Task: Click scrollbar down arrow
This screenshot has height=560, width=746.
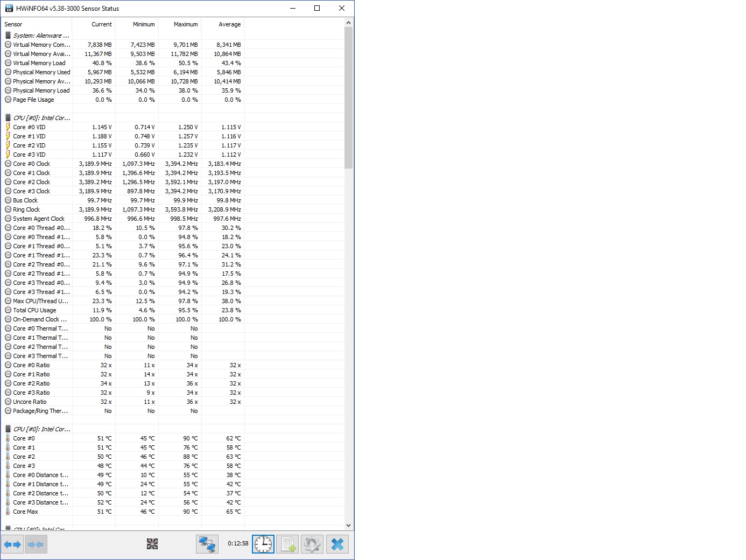Action: [348, 525]
